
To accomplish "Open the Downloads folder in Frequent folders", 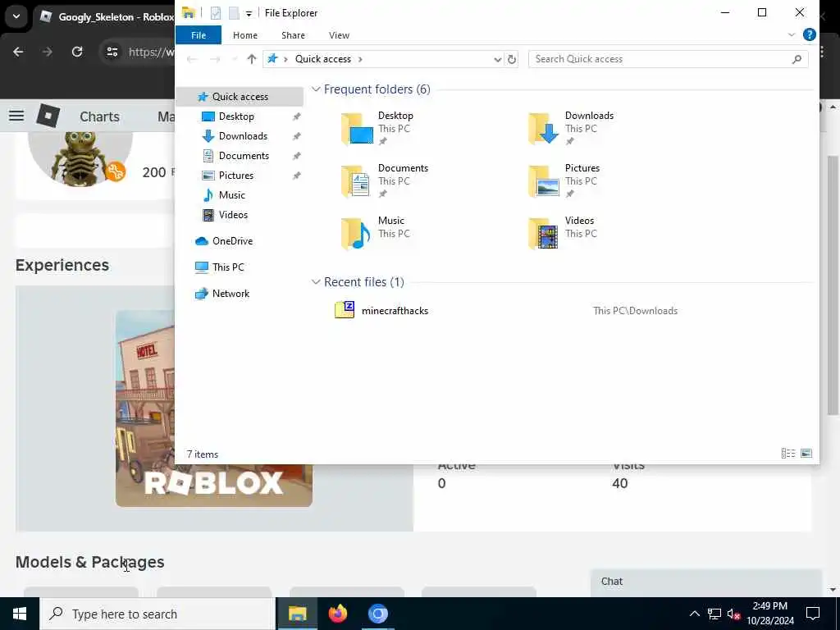I will [x=571, y=128].
